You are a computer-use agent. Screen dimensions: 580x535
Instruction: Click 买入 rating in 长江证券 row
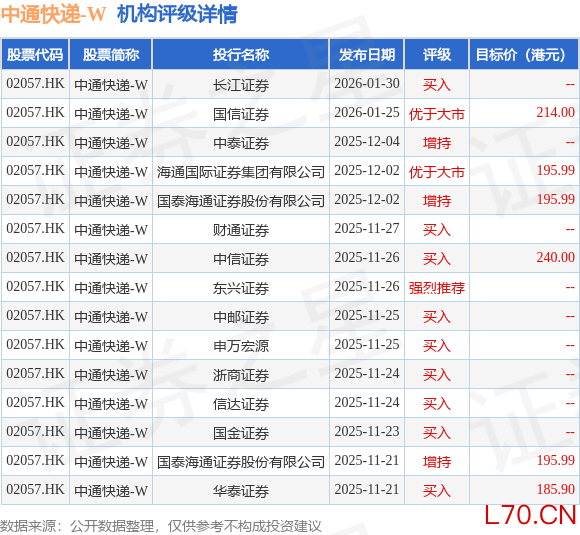437,85
